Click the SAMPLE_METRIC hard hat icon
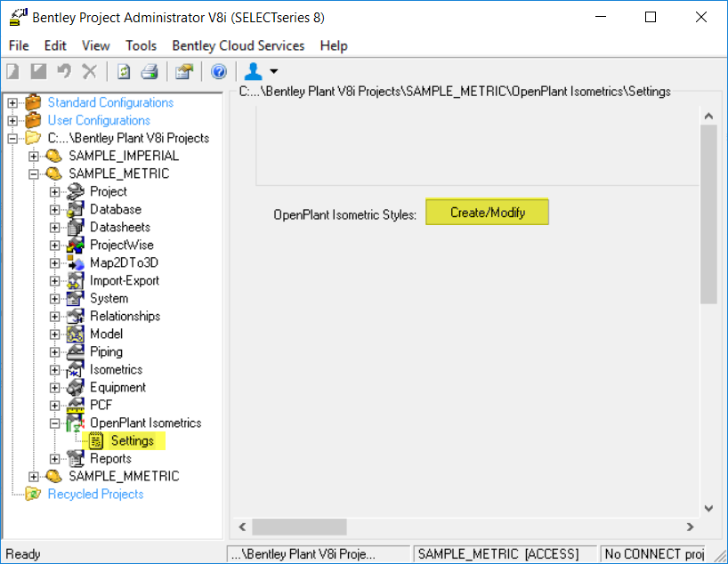 click(54, 173)
